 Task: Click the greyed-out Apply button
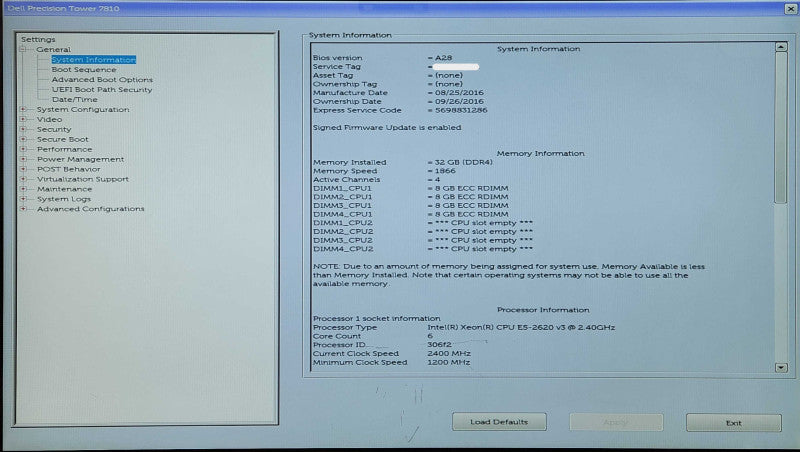point(616,422)
